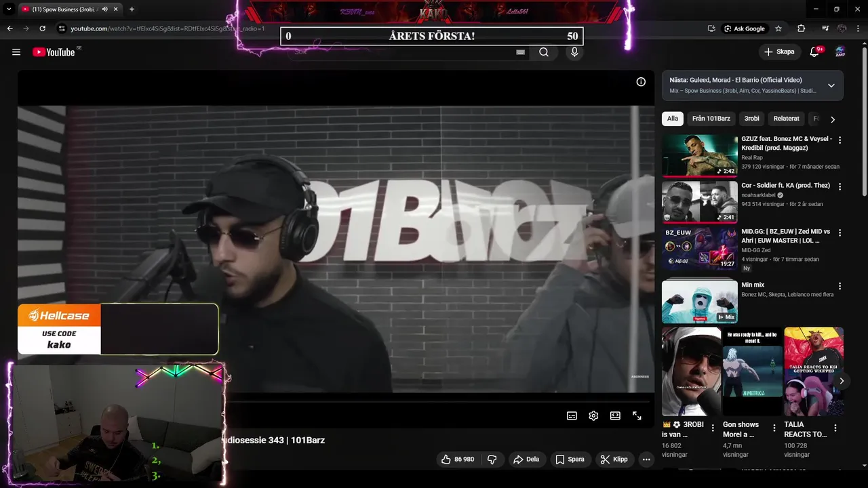
Task: Open options for MID.GG Zed video
Action: tap(840, 232)
